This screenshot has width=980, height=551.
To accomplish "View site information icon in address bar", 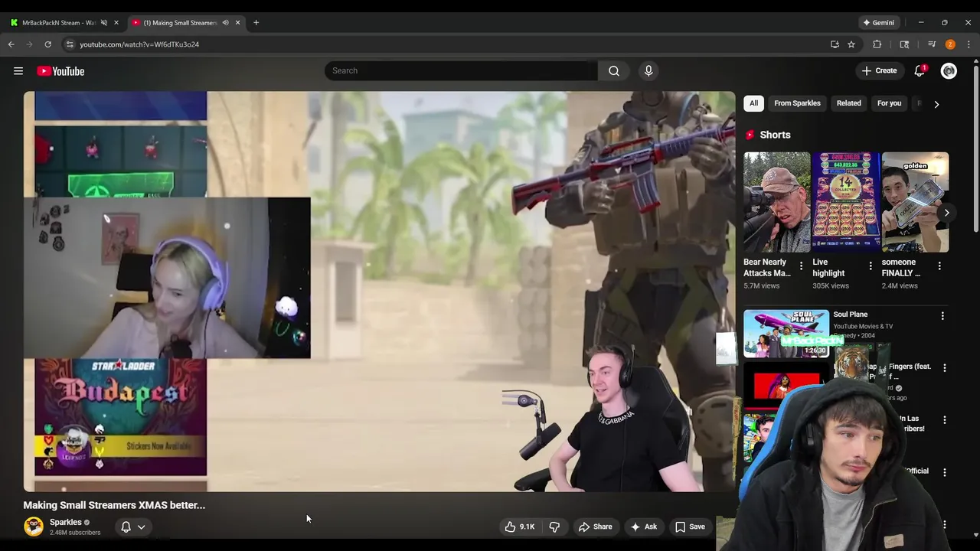I will (70, 44).
